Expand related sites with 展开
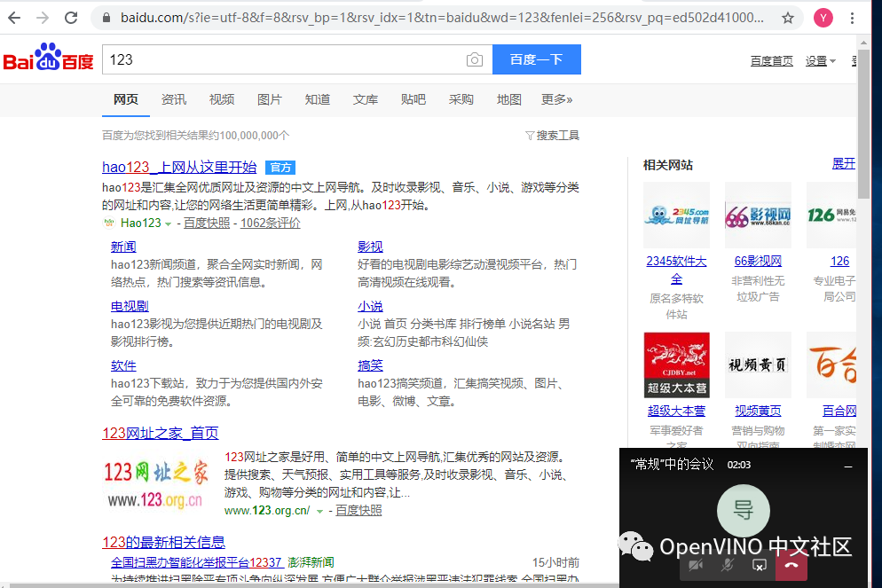This screenshot has height=588, width=882. (843, 163)
